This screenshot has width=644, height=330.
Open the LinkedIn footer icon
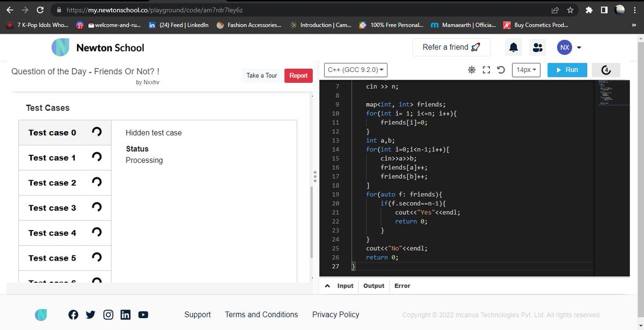coord(125,315)
